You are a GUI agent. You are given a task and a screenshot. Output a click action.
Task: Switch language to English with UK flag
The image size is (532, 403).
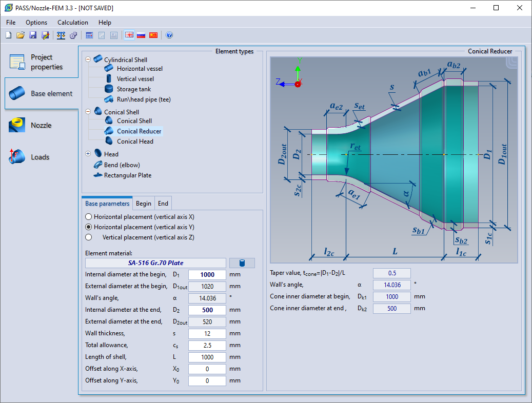click(129, 35)
